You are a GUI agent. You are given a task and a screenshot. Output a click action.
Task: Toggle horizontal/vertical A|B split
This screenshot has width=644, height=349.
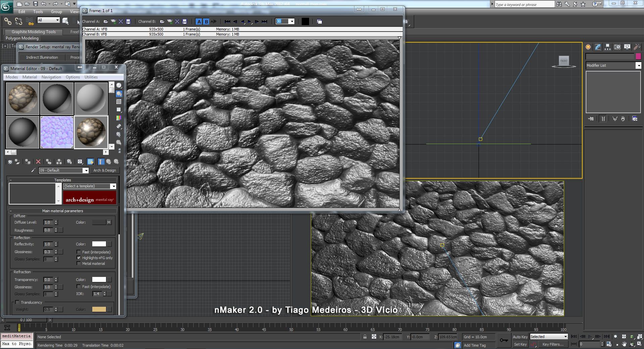[x=213, y=21]
